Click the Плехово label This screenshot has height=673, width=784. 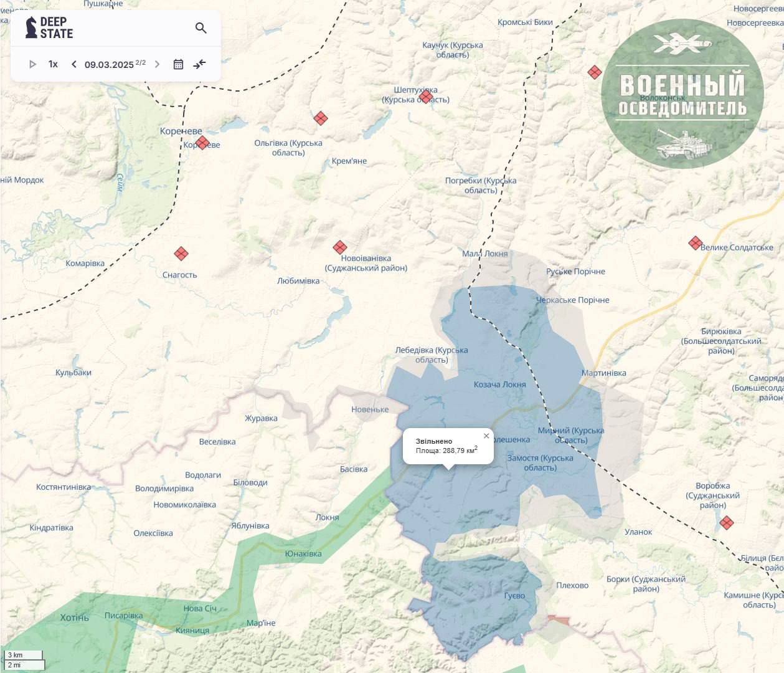[x=572, y=585]
